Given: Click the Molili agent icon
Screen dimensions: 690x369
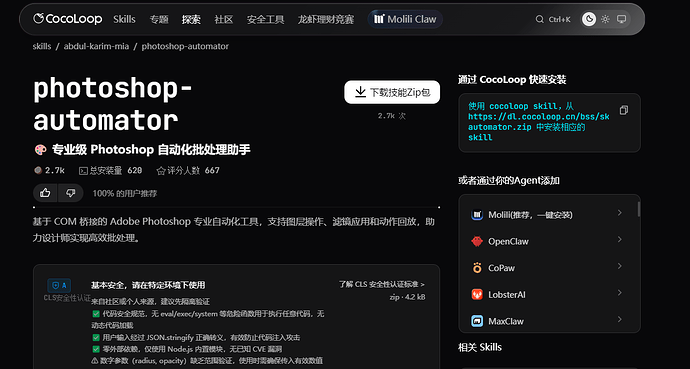Looking at the screenshot, I should [477, 215].
